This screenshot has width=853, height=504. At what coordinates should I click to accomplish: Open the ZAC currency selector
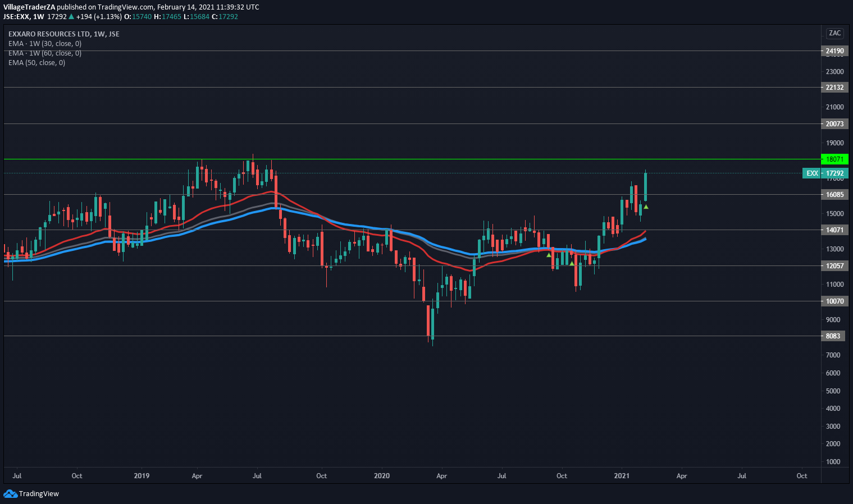point(834,33)
